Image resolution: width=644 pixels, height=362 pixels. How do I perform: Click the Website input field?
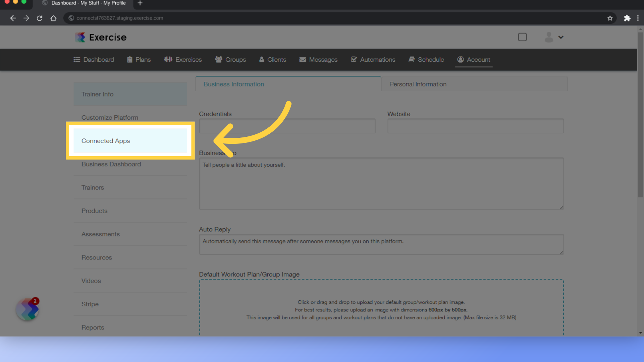click(x=476, y=126)
